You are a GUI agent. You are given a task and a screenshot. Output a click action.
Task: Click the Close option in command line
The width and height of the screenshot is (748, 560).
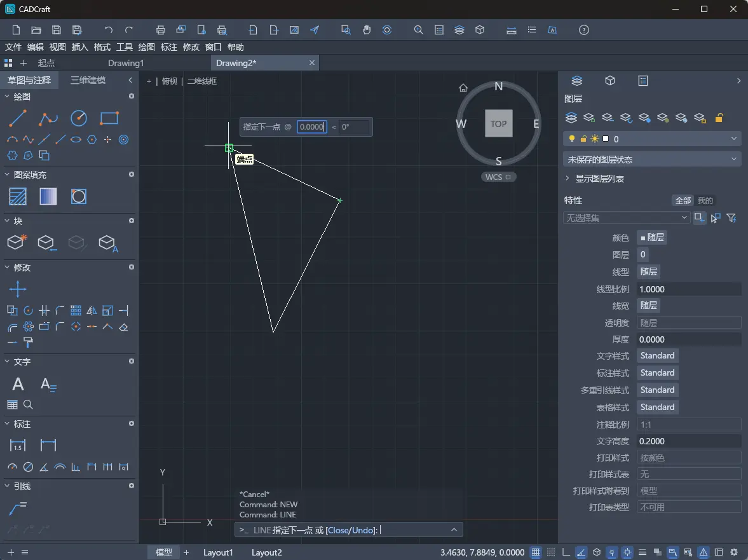coord(337,530)
